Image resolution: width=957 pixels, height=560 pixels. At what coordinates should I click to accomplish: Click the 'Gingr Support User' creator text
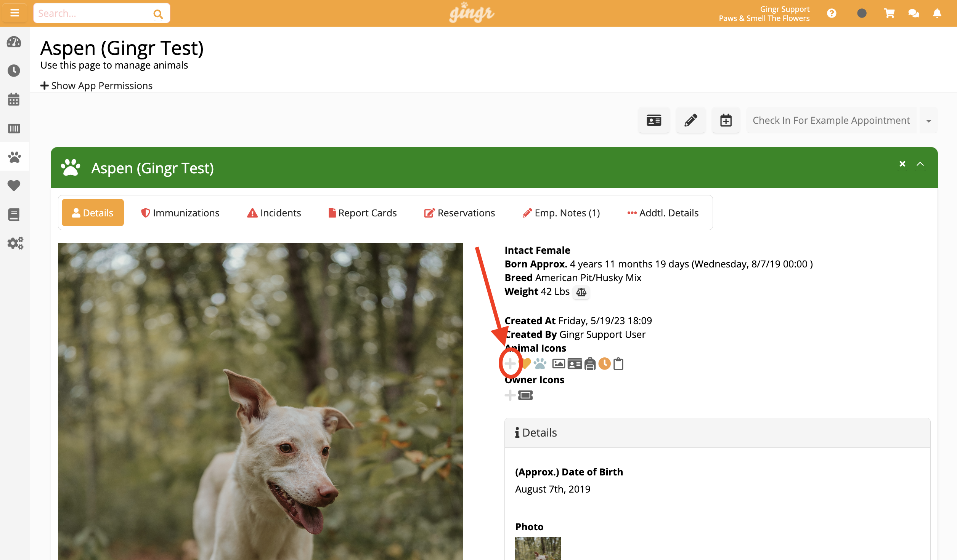click(x=602, y=334)
